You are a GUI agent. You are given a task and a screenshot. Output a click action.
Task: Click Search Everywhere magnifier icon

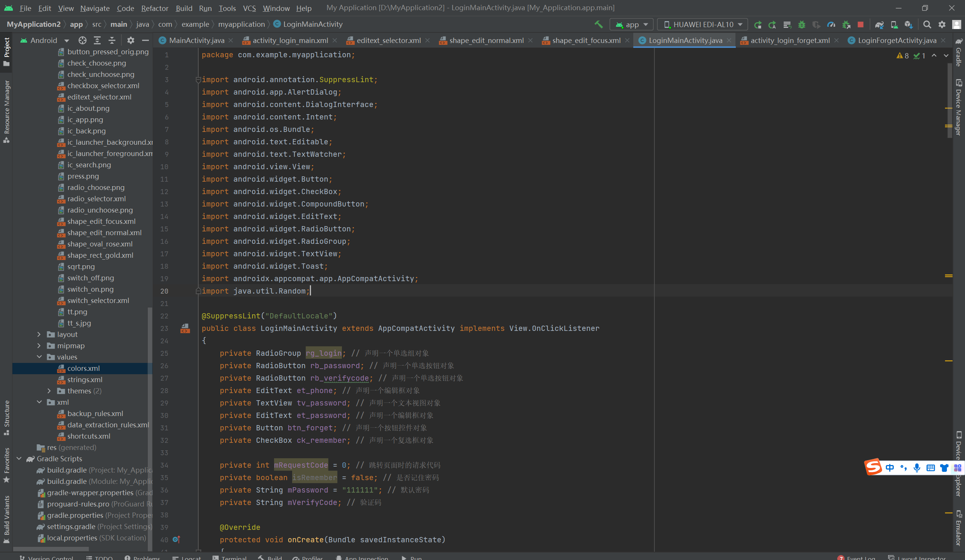pyautogui.click(x=927, y=24)
